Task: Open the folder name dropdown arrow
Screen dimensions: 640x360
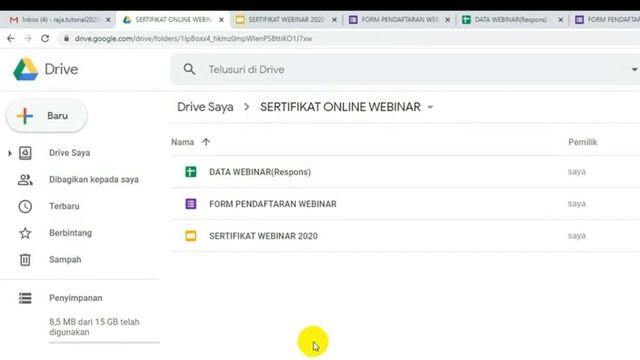Action: click(430, 107)
